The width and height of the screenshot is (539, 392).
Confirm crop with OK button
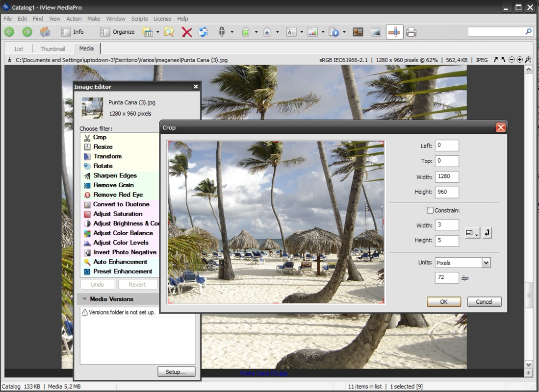coord(444,302)
